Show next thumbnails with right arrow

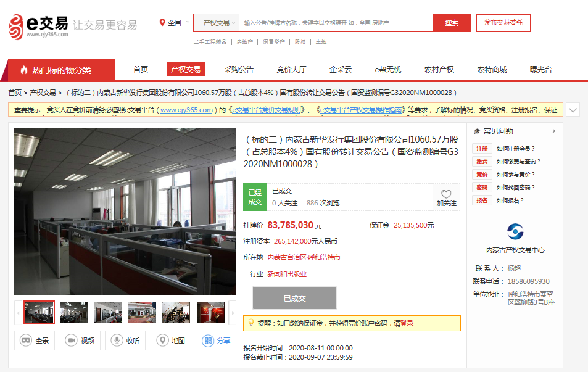pyautogui.click(x=233, y=313)
